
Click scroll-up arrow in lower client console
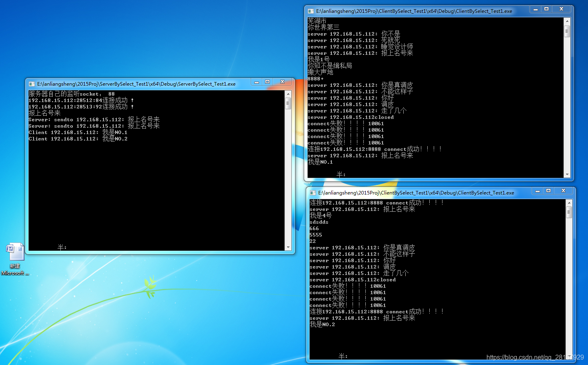pyautogui.click(x=569, y=203)
